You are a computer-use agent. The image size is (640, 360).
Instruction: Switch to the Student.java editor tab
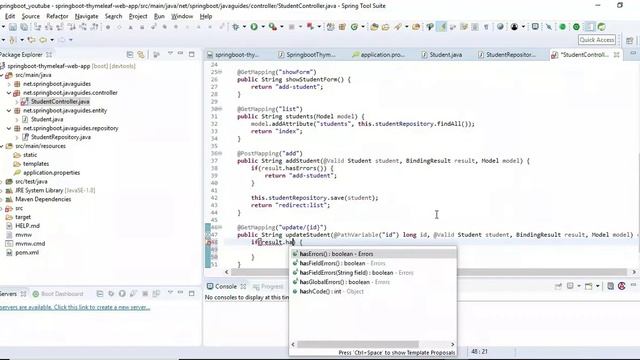pyautogui.click(x=442, y=54)
